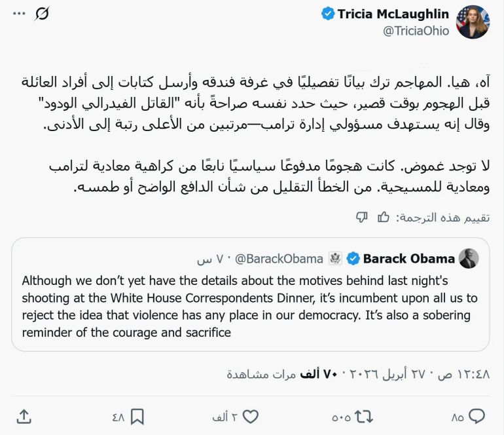504x435 pixels.
Task: Click the Barack Obama name in quote
Action: (409, 258)
